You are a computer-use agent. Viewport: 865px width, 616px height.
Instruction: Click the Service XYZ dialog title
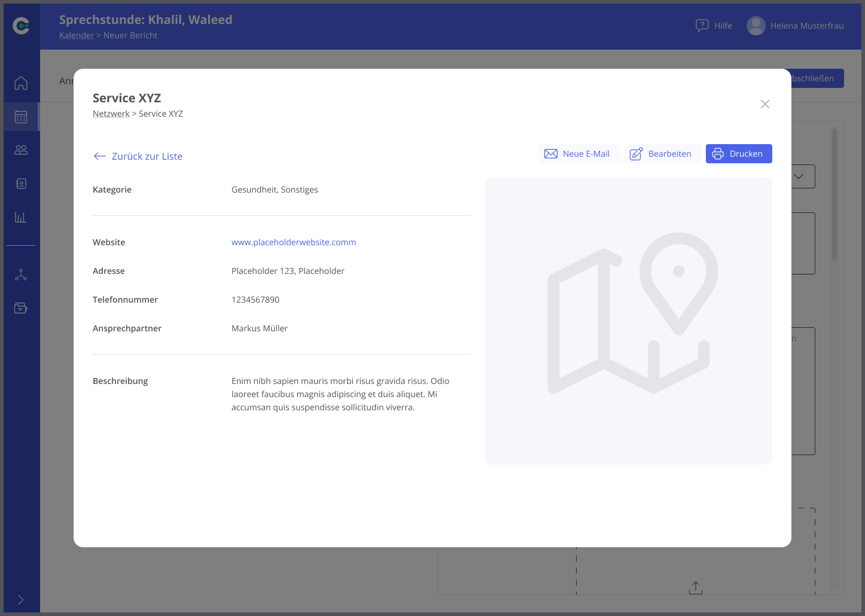(x=127, y=98)
